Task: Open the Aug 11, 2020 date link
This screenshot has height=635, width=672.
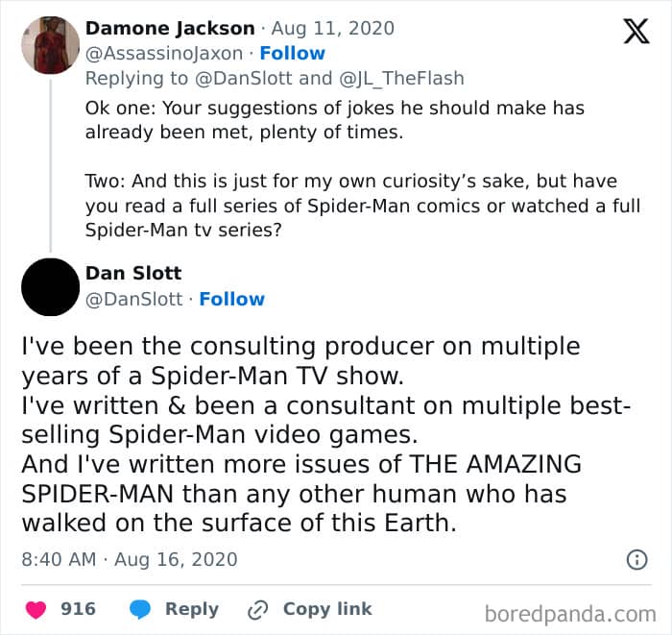Action: point(322,29)
